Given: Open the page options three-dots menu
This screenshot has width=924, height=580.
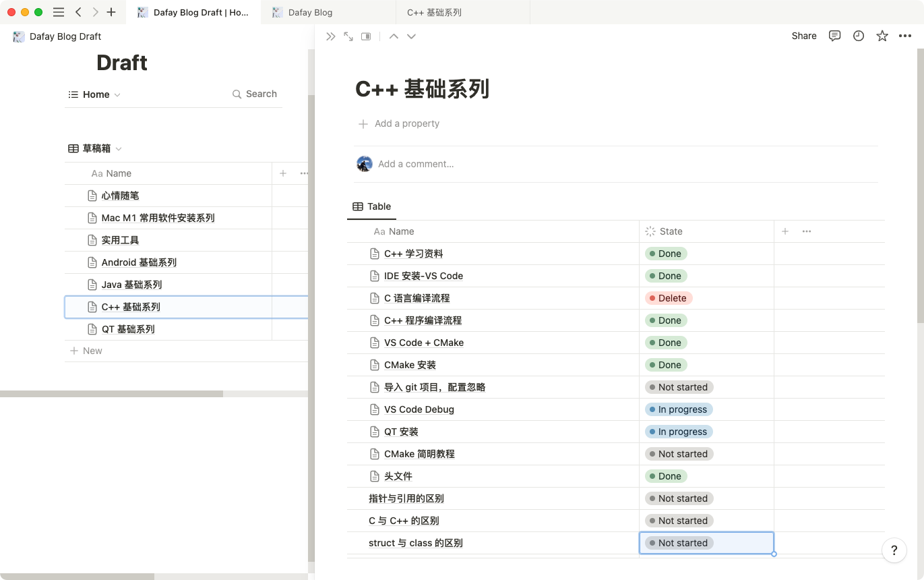Looking at the screenshot, I should pos(905,36).
